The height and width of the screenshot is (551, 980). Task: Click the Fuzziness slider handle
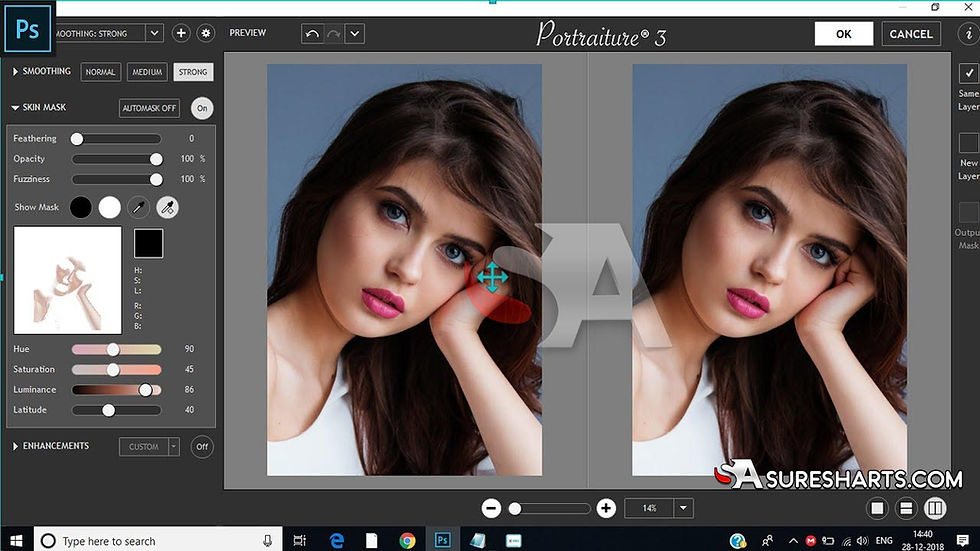point(156,179)
